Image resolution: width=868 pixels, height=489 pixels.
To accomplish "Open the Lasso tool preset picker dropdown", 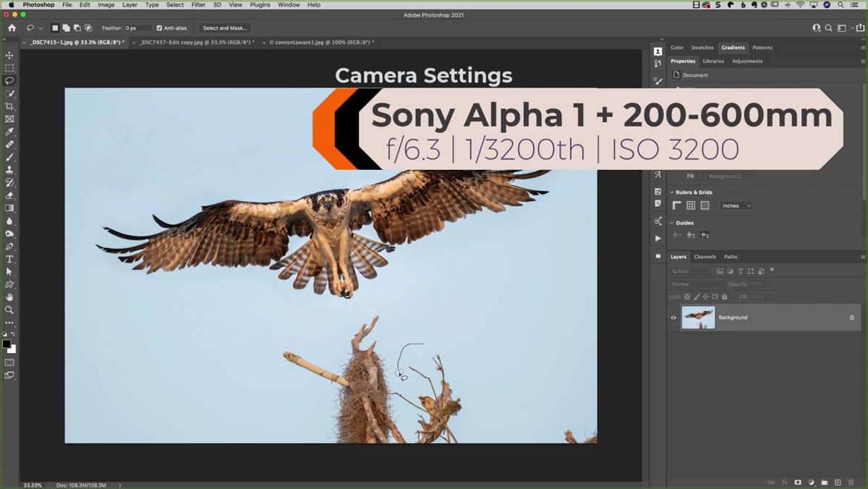I will [40, 28].
